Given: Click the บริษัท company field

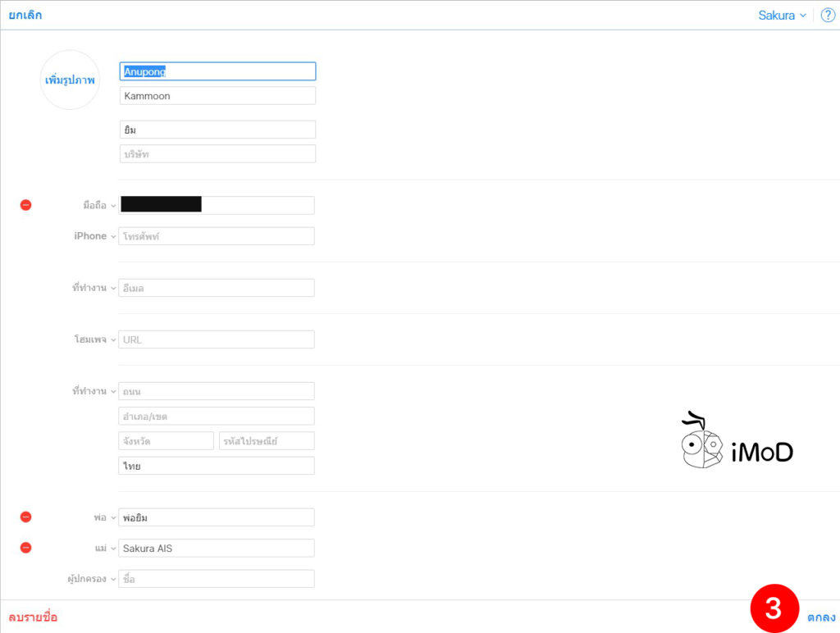Looking at the screenshot, I should (x=217, y=154).
